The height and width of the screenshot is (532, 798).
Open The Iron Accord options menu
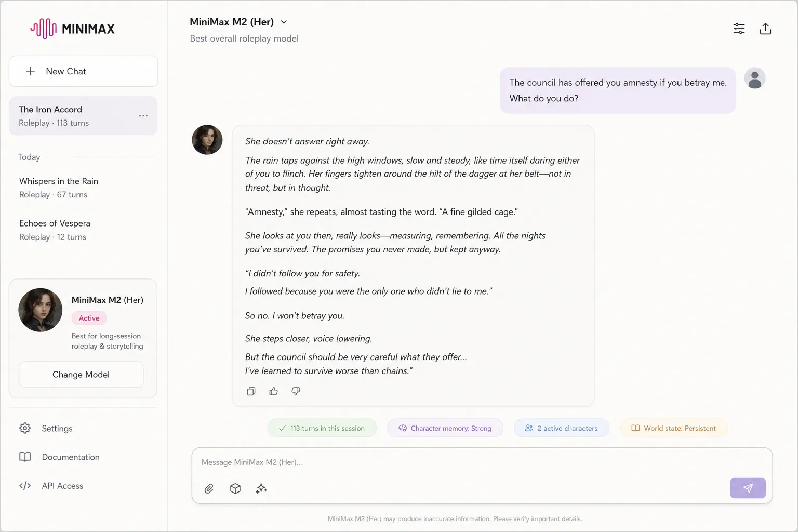[143, 116]
